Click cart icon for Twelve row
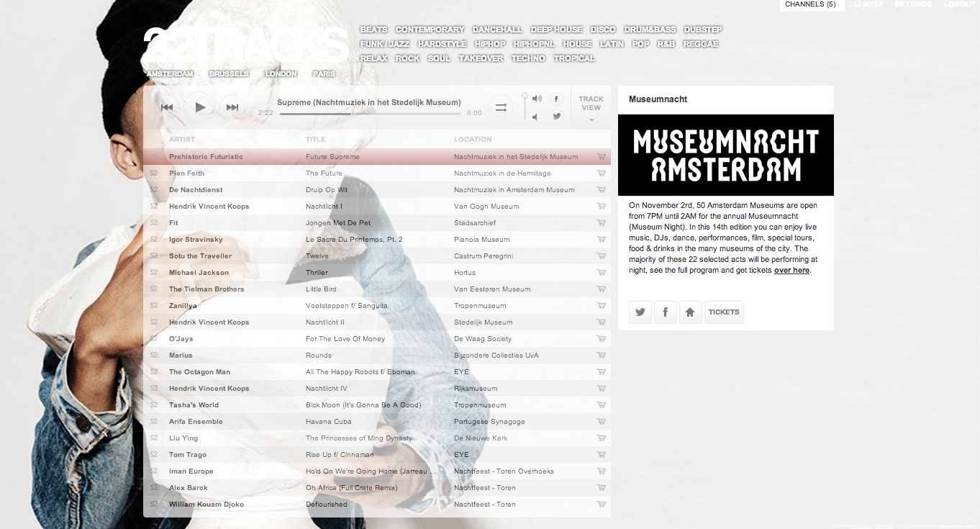This screenshot has width=980, height=529. (601, 256)
